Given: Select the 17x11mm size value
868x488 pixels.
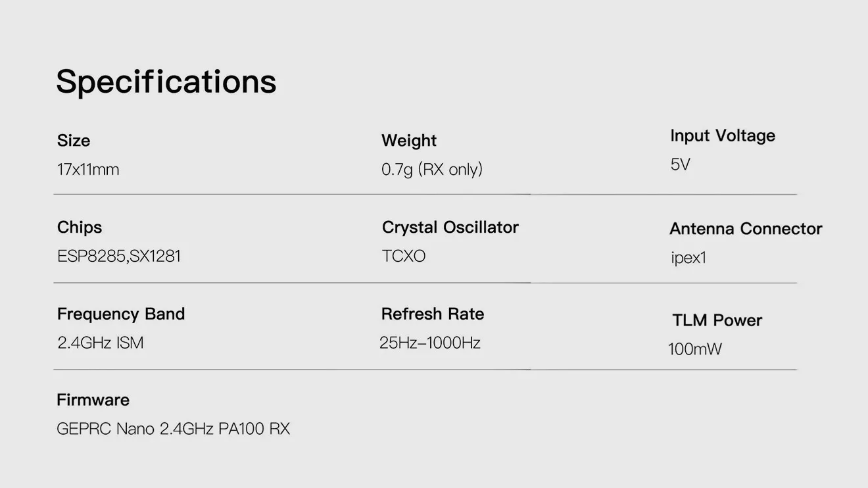Looking at the screenshot, I should click(88, 170).
